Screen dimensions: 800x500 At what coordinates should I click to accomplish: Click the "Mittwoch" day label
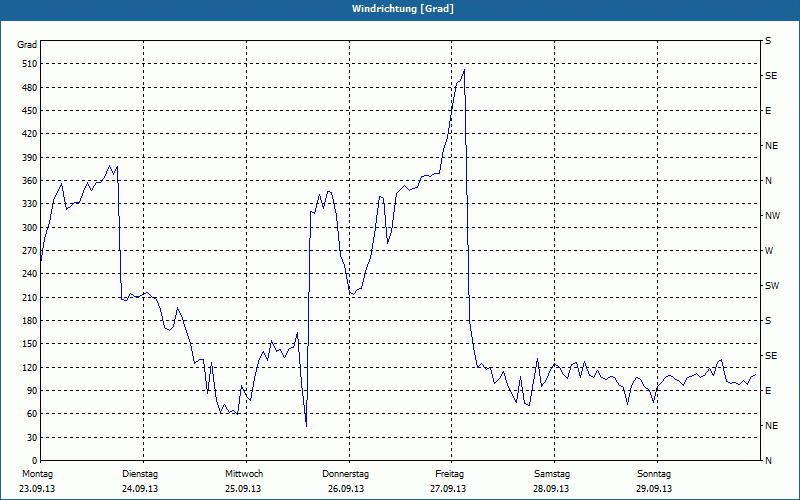pos(244,474)
